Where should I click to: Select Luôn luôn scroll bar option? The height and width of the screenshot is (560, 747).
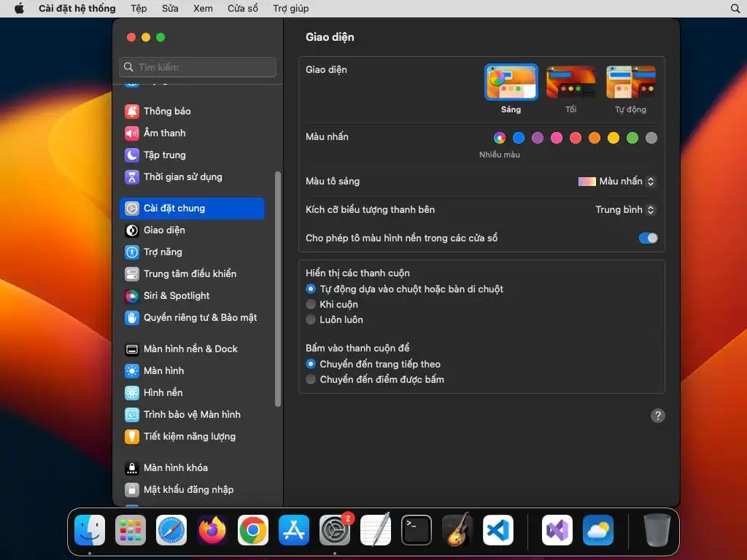(311, 319)
